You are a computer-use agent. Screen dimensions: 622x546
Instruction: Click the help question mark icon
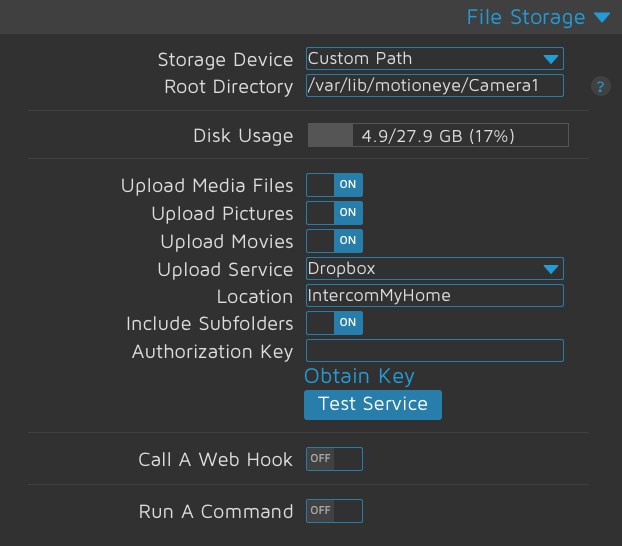(601, 87)
